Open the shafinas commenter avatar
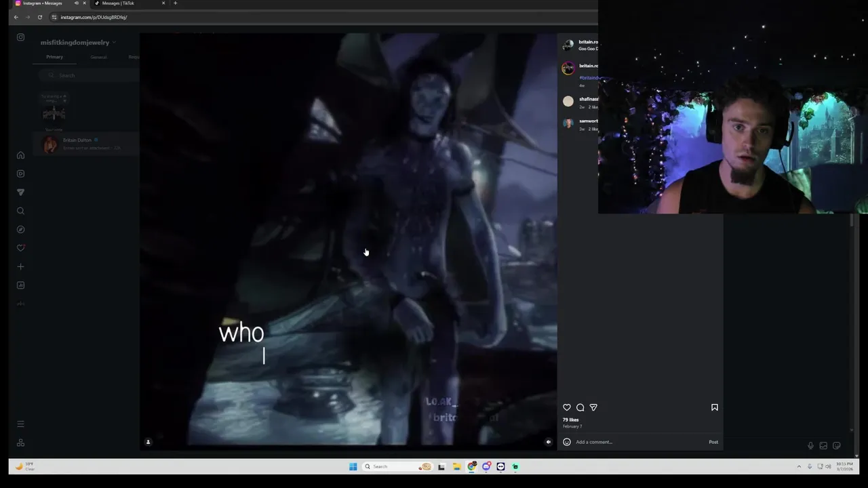The width and height of the screenshot is (868, 488). pyautogui.click(x=568, y=102)
